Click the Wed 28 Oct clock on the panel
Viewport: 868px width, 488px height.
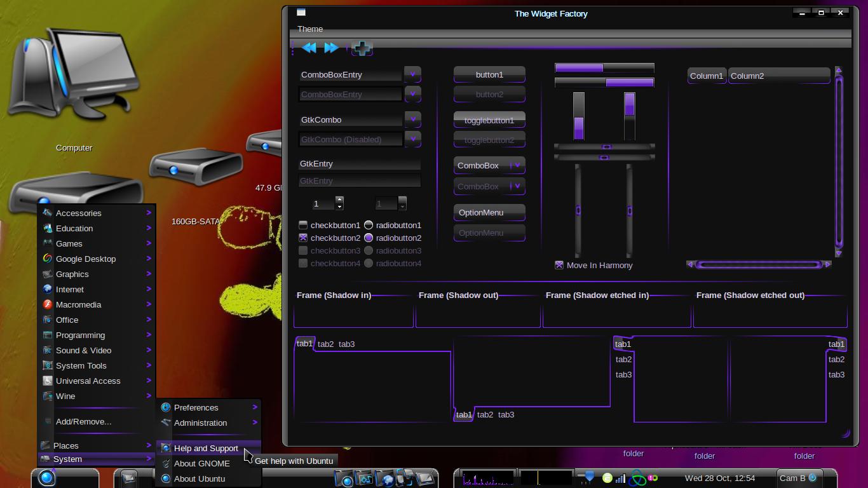[x=720, y=478]
